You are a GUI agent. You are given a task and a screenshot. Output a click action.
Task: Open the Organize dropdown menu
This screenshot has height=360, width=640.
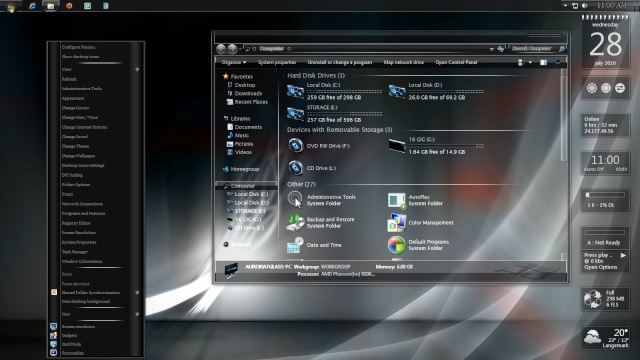tap(234, 62)
